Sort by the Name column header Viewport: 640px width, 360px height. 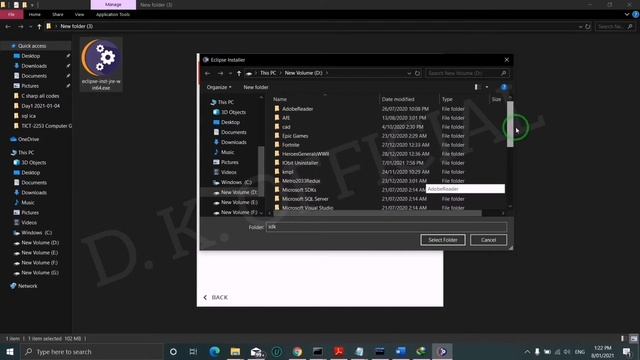pos(280,99)
